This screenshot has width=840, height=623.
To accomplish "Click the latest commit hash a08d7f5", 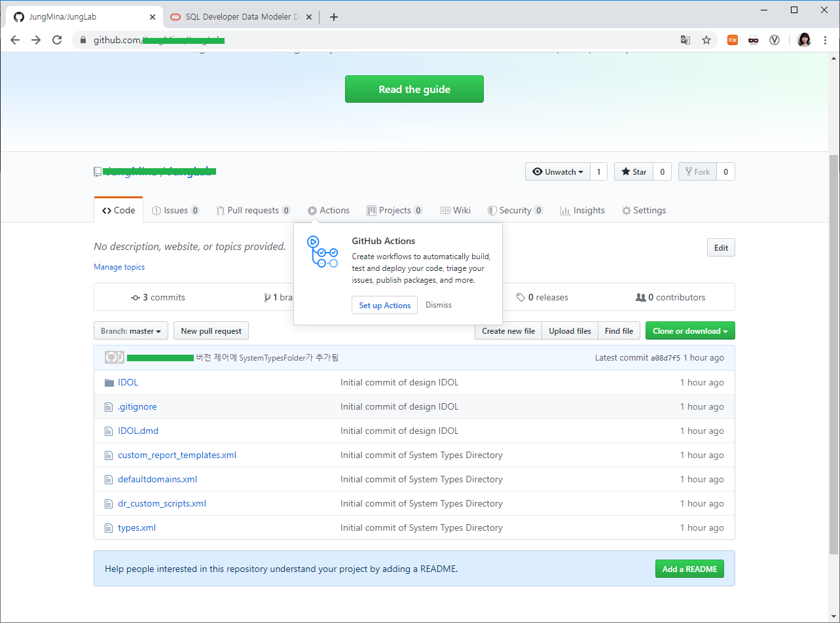I will tap(665, 358).
